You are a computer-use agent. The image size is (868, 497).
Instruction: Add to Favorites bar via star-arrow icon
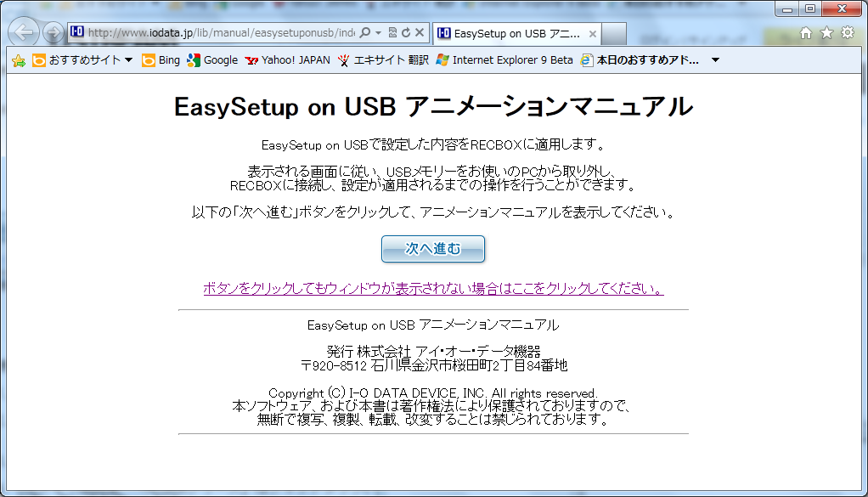[19, 60]
